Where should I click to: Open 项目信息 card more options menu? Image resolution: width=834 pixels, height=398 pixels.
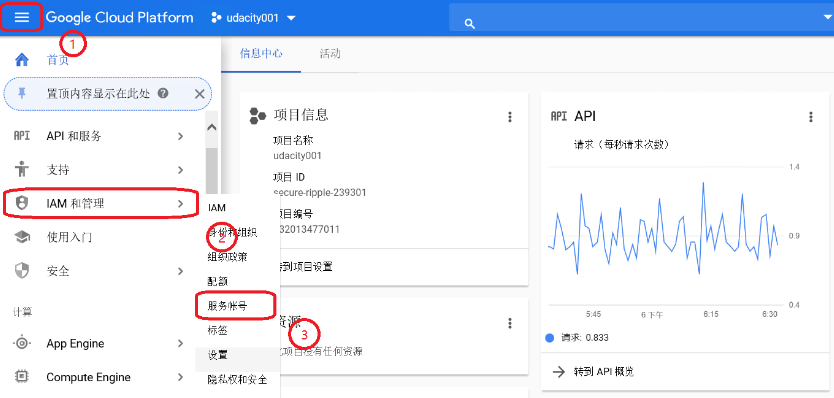(510, 117)
